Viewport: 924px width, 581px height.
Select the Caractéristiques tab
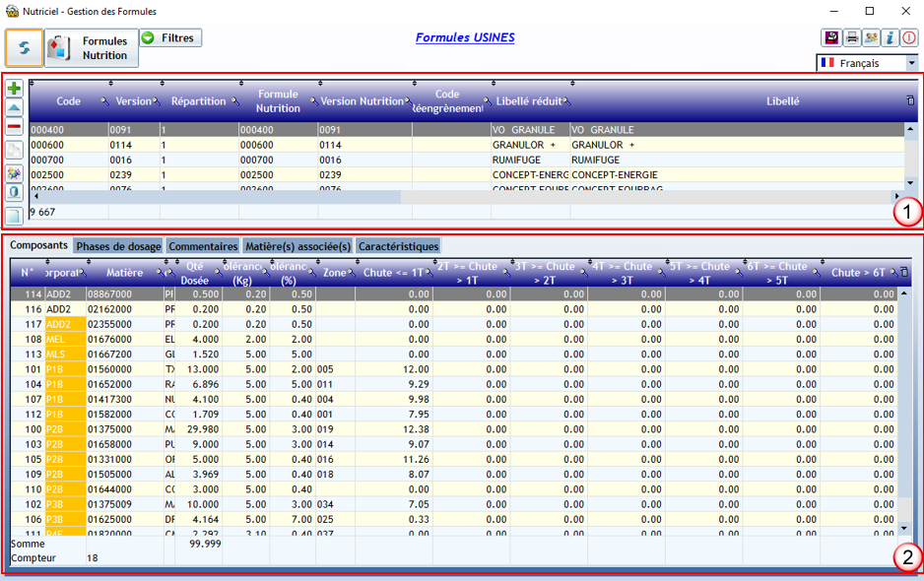pos(398,246)
